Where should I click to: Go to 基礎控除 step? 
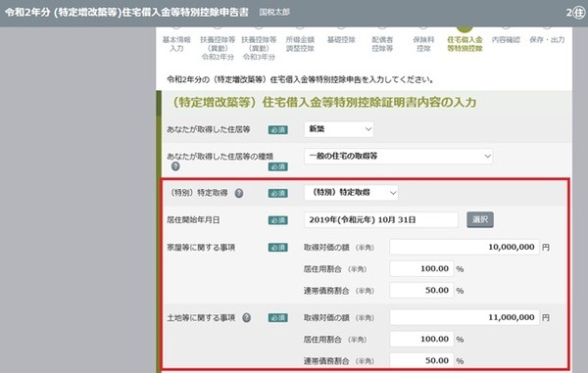click(341, 40)
